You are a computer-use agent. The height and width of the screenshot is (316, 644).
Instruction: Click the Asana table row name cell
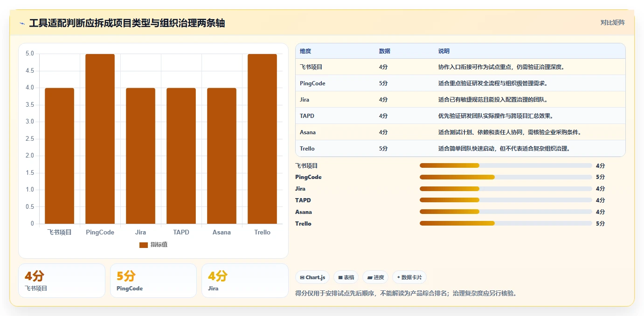(x=308, y=132)
